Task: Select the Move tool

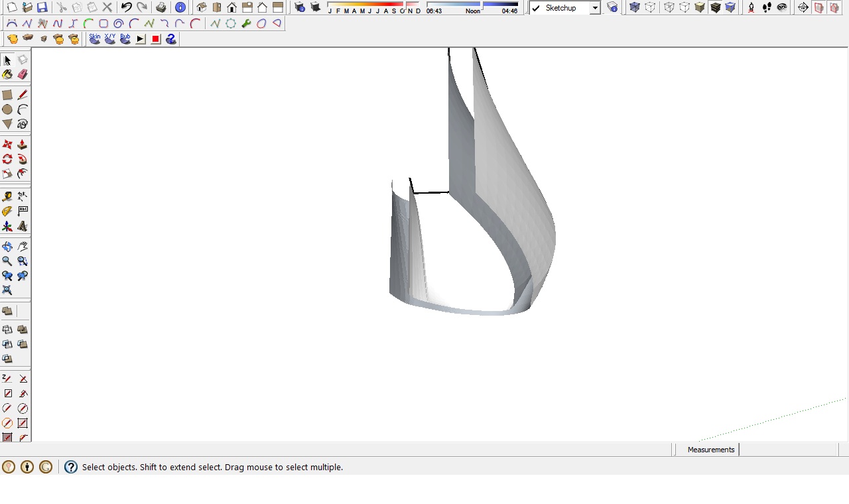Action: [7, 145]
